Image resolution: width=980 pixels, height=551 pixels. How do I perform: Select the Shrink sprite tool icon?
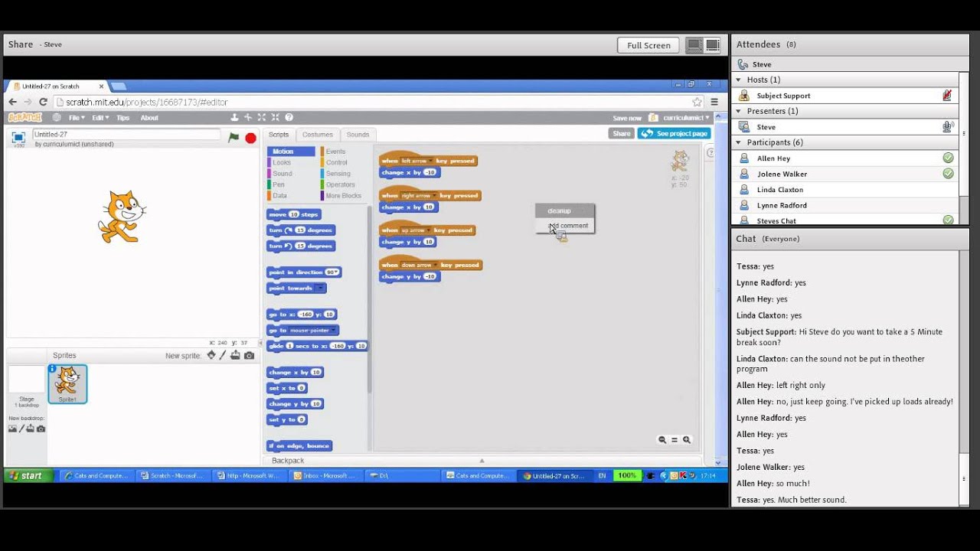[275, 118]
